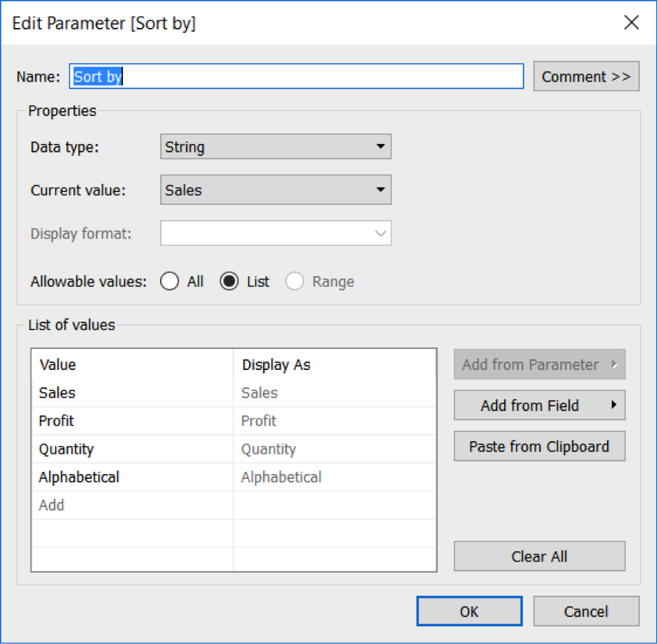Click the Add new value row
The height and width of the screenshot is (644, 658).
(x=234, y=505)
